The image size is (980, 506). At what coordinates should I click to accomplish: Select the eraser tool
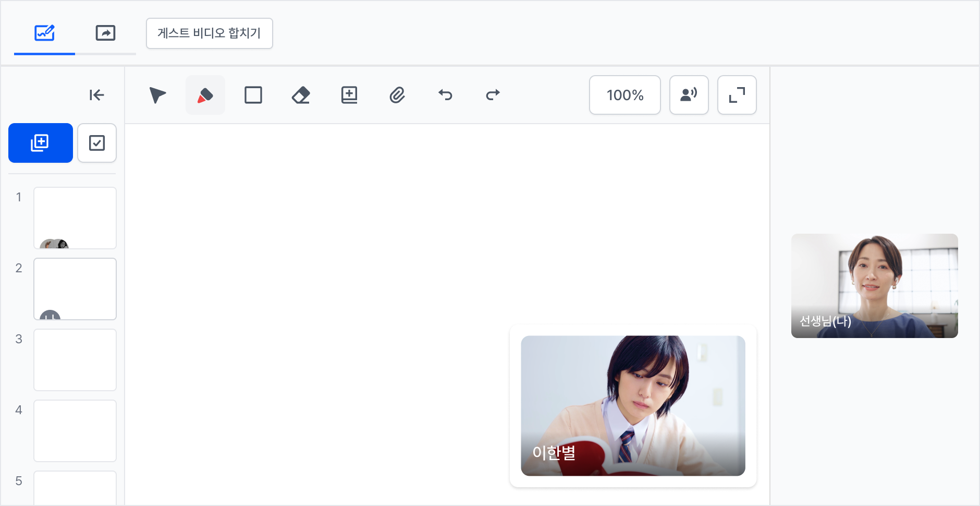point(301,95)
